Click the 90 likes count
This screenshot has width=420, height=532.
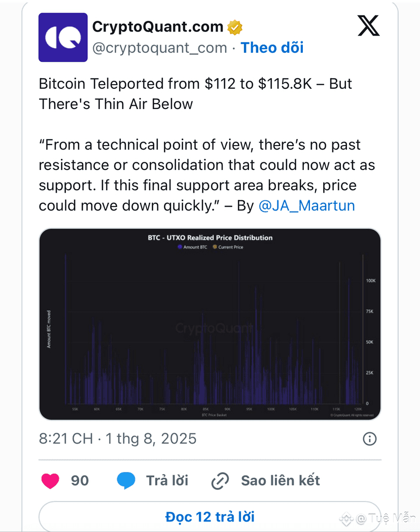80,481
